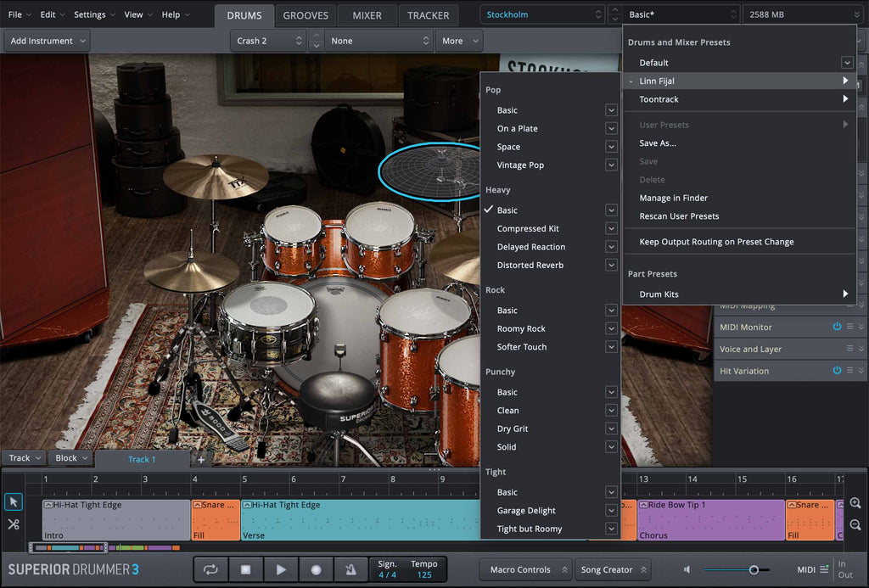
Task: Switch to the MIXER tab
Action: 367,15
